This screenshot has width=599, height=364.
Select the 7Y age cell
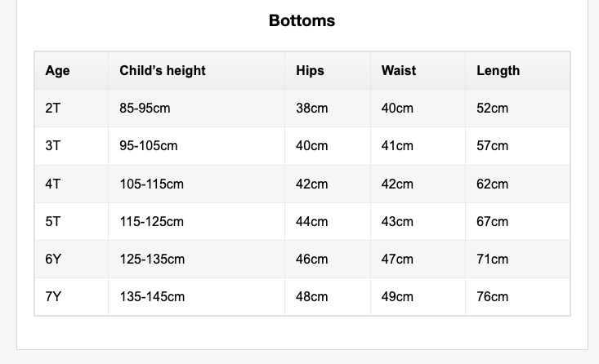53,296
